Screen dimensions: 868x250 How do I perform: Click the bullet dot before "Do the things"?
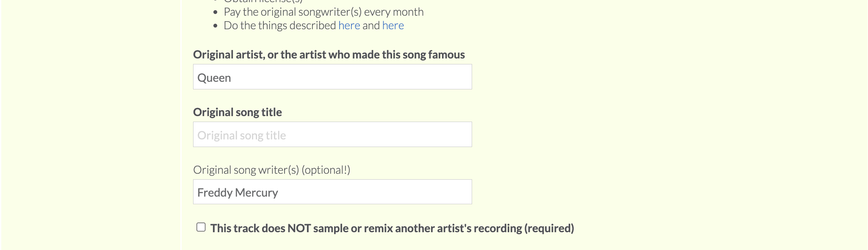[216, 26]
